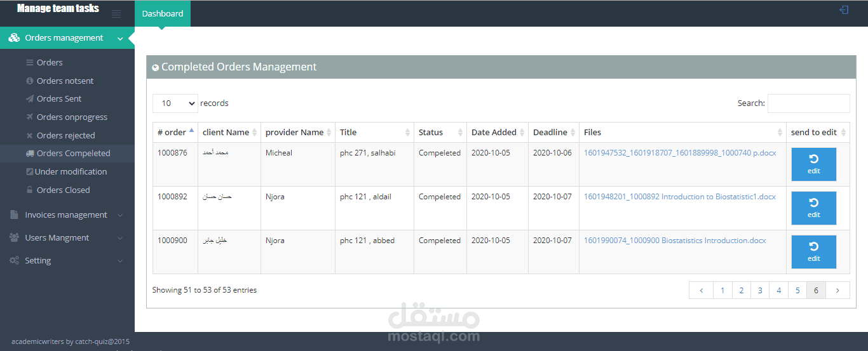Sort by Date Added column
Viewport: 868px width, 351px height.
coord(498,132)
